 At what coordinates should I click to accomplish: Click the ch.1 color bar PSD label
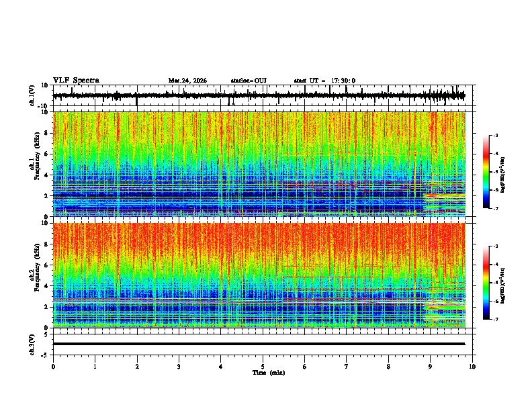502,175
